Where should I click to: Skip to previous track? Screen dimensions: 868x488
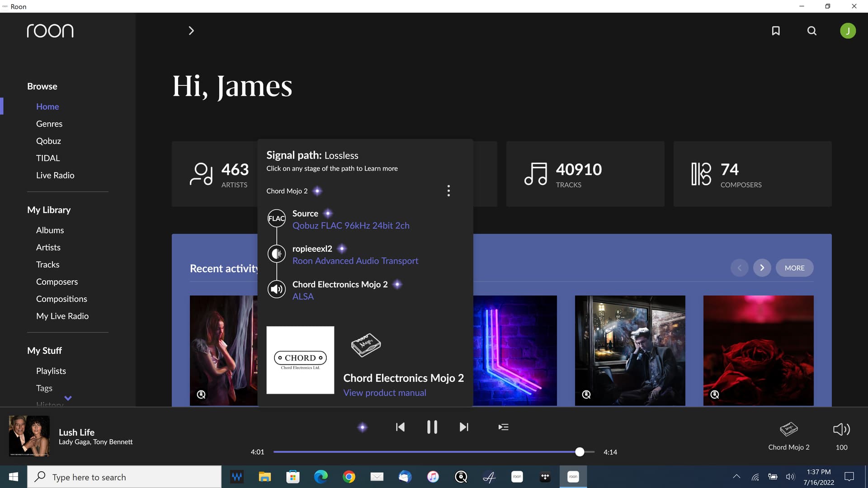point(400,427)
